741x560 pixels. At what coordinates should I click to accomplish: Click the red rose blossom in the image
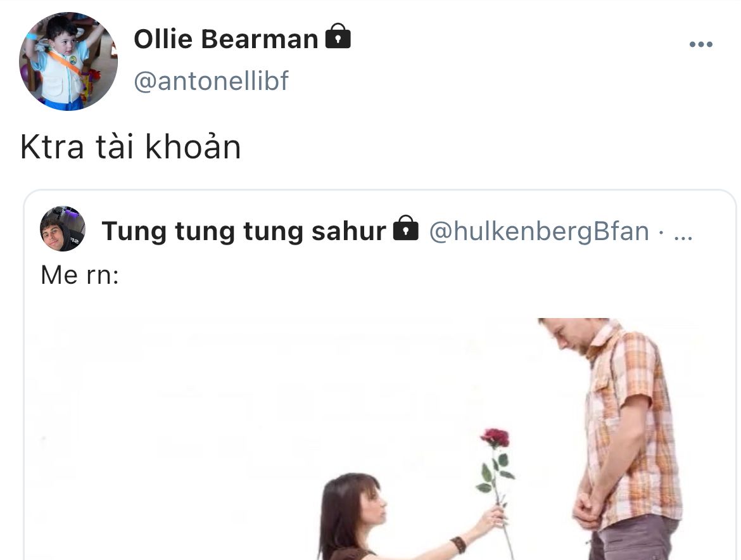495,438
